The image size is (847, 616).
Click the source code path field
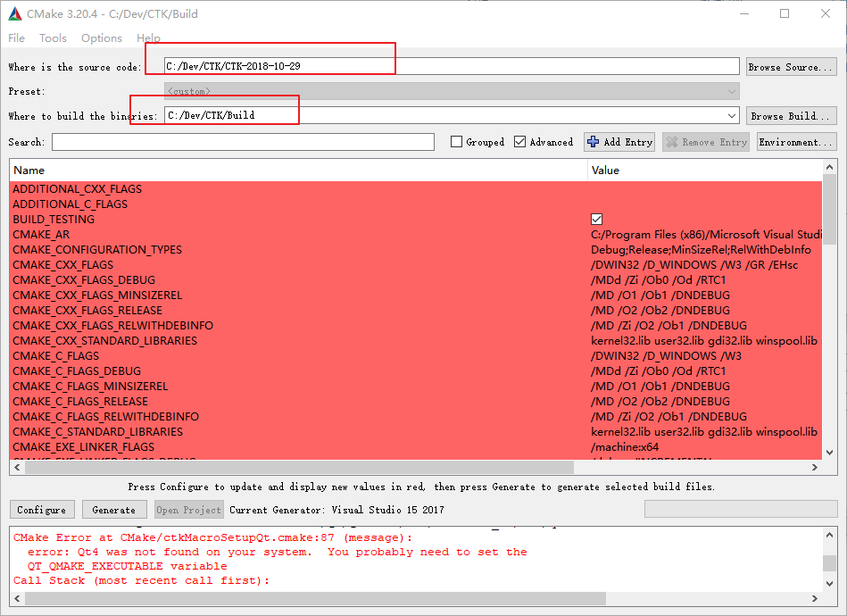452,66
